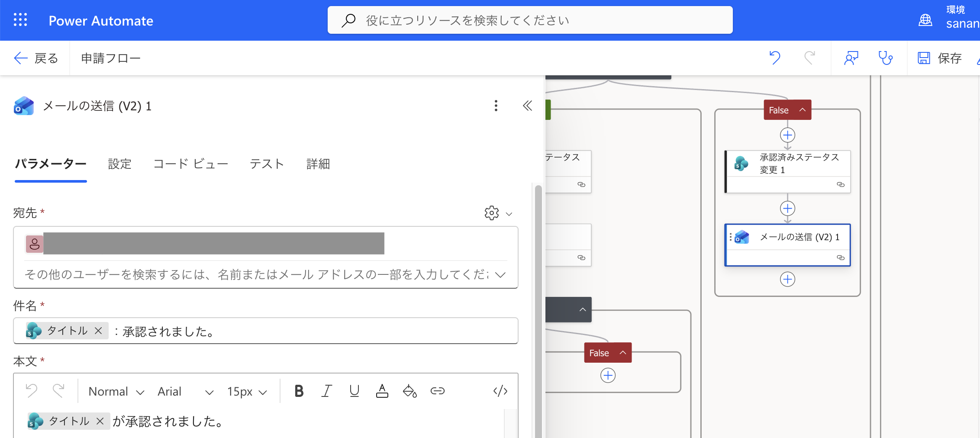Image resolution: width=980 pixels, height=438 pixels.
Task: Remove タイトル token from 本文 editor
Action: (x=100, y=421)
